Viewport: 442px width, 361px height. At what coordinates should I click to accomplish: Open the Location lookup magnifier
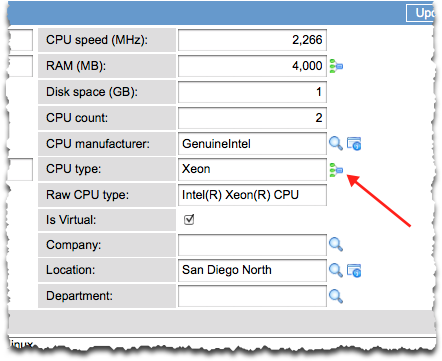coord(336,270)
